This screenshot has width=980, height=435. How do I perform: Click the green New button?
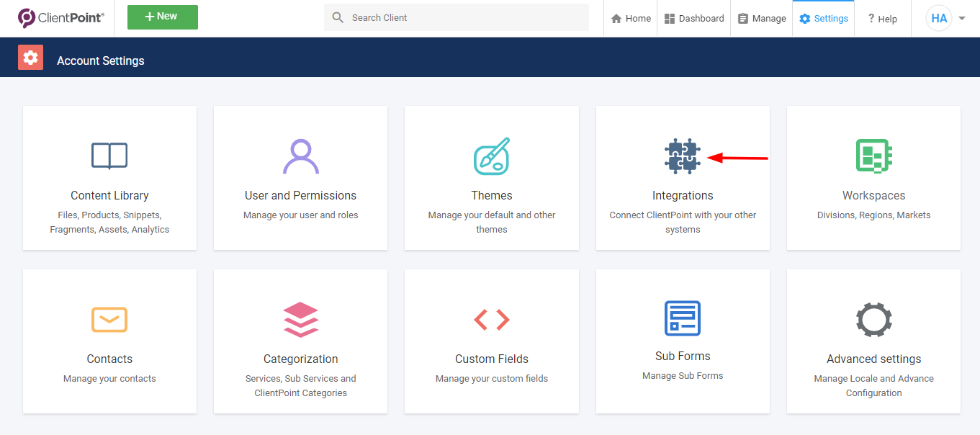pos(163,17)
